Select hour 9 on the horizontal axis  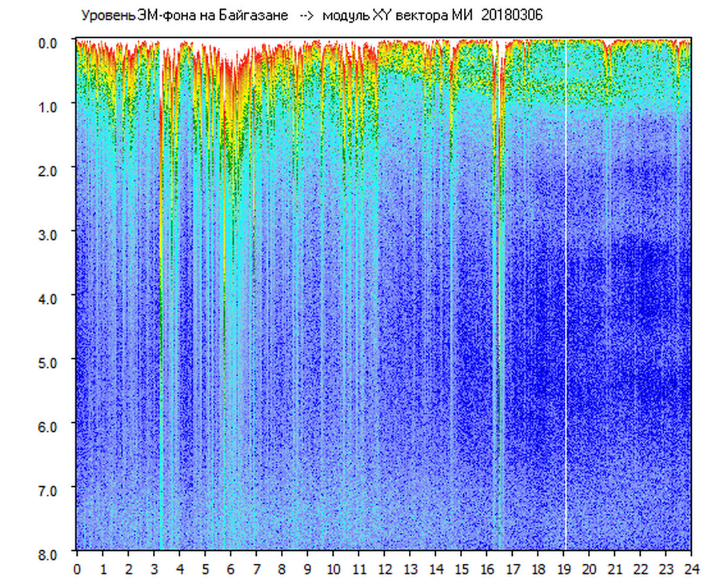point(307,569)
